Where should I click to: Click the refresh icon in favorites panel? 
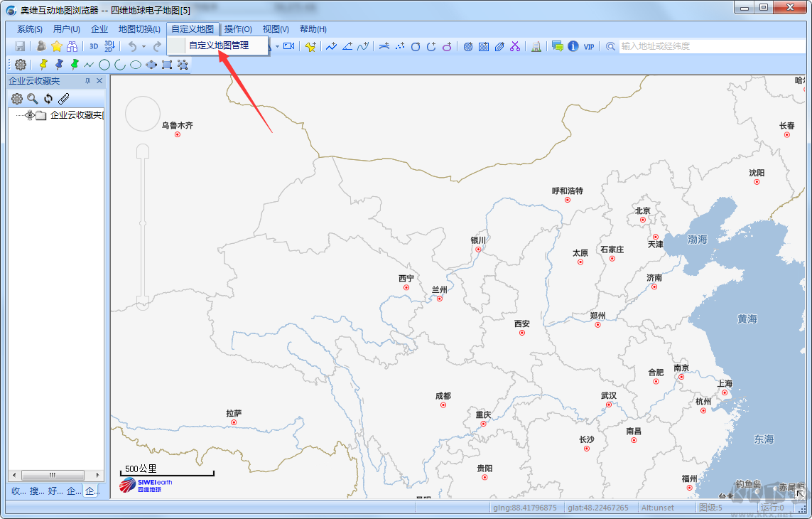point(48,99)
